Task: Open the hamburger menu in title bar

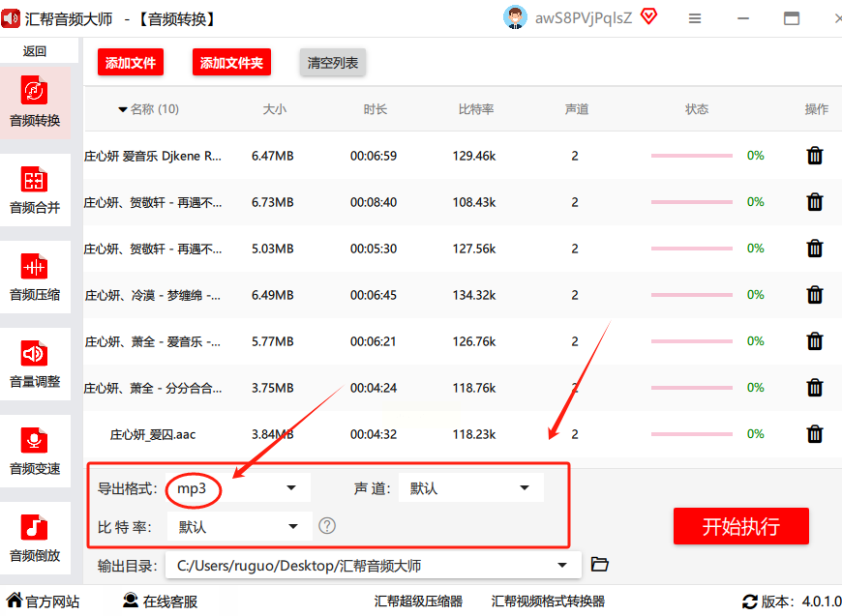Action: click(x=695, y=18)
